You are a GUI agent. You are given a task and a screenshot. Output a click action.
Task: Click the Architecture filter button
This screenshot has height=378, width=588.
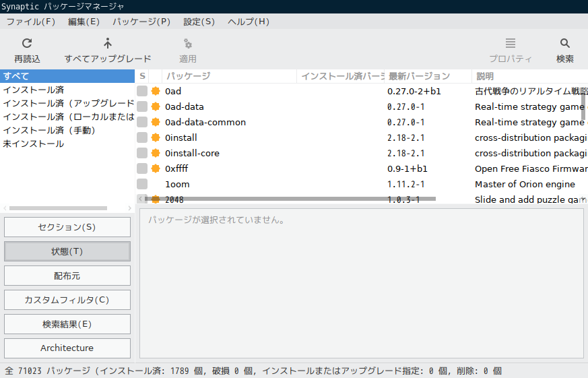[67, 348]
